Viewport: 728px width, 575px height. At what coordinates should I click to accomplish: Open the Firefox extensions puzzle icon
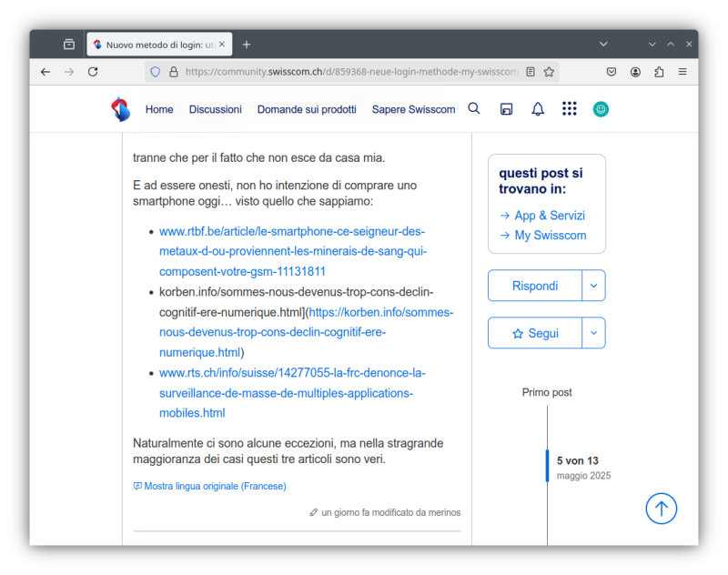point(659,72)
